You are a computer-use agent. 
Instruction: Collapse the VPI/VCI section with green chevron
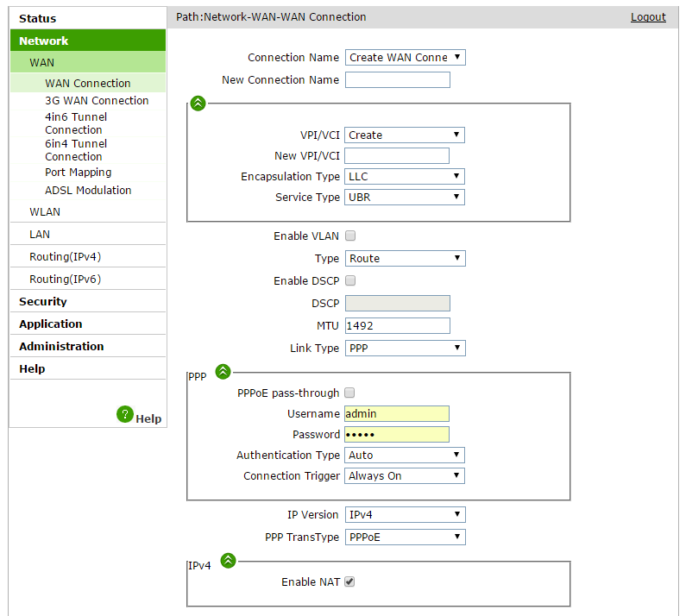click(198, 104)
